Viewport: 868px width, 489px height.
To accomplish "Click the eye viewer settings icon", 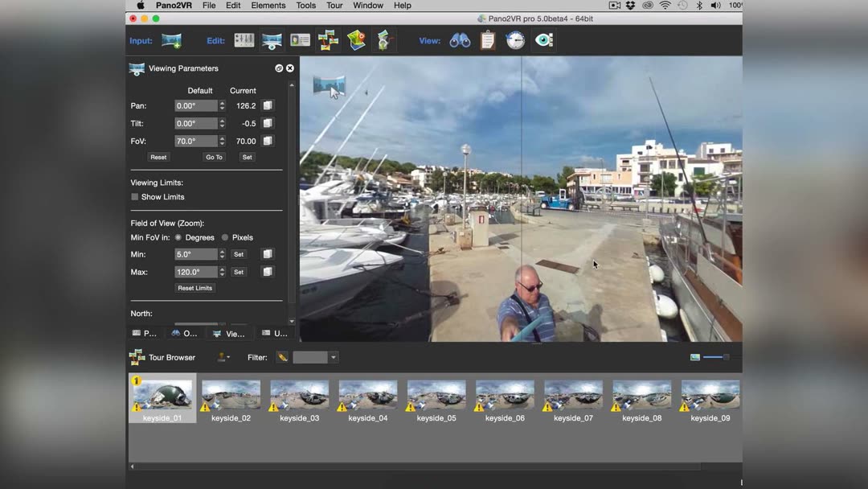I will click(x=544, y=41).
